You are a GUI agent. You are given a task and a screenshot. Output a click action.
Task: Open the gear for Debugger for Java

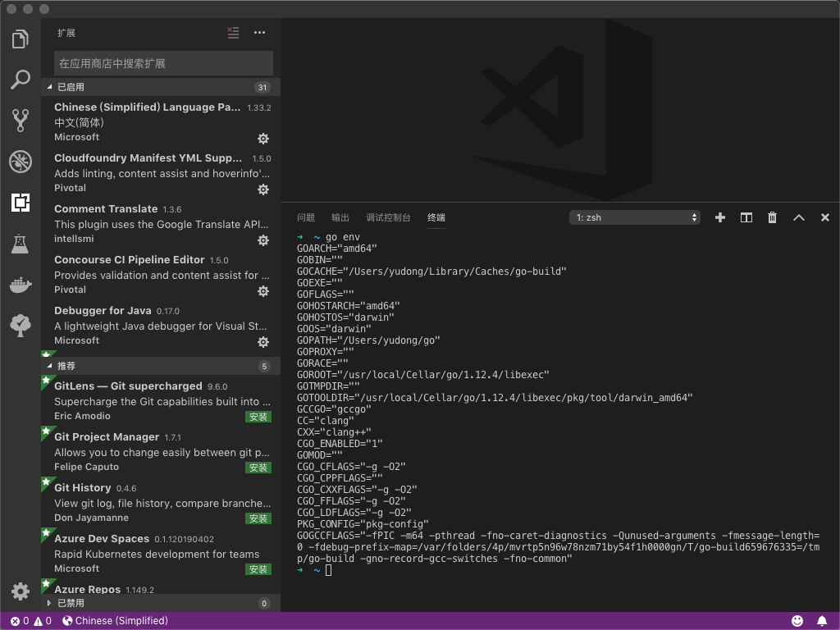(263, 342)
